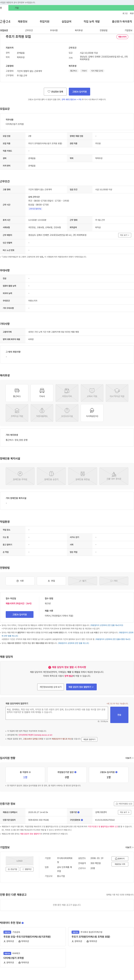Open the company 홈페이지 button
The image size is (134, 980).
[x=120, y=859]
